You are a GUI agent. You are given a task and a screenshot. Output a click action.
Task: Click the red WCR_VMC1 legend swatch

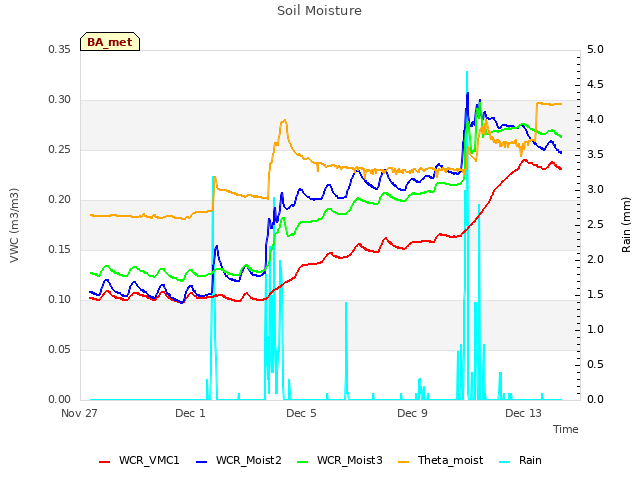[104, 462]
